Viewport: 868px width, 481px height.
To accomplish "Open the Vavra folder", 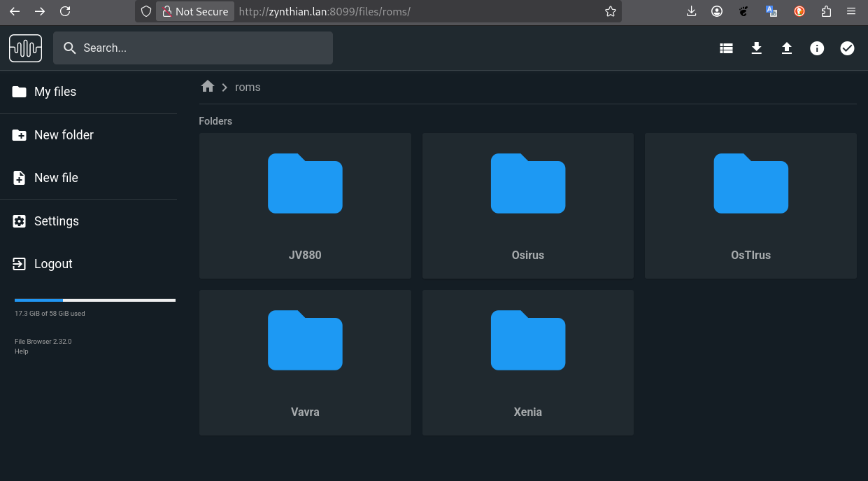I will pyautogui.click(x=305, y=363).
